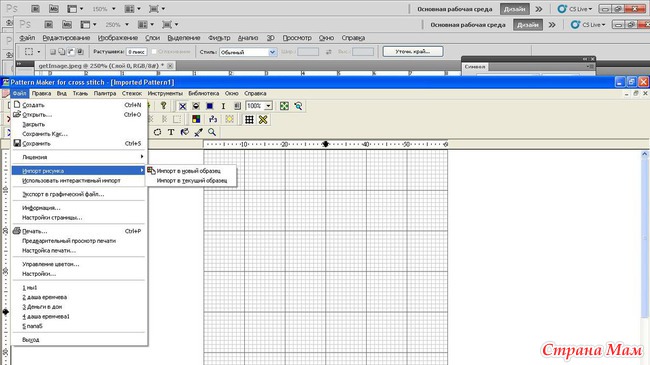Open Управление цветом... entry
Image resolution: width=650 pixels, height=365 pixels.
(x=51, y=264)
